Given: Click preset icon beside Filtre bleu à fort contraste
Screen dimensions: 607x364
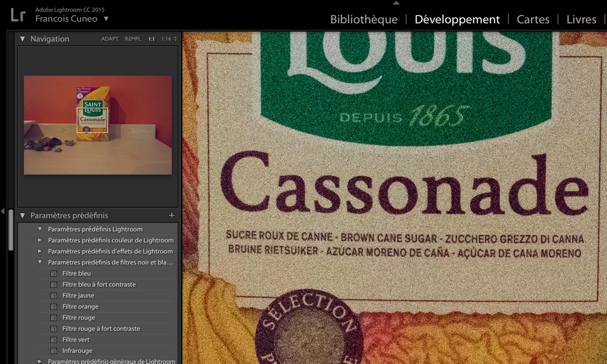Looking at the screenshot, I should [x=54, y=284].
